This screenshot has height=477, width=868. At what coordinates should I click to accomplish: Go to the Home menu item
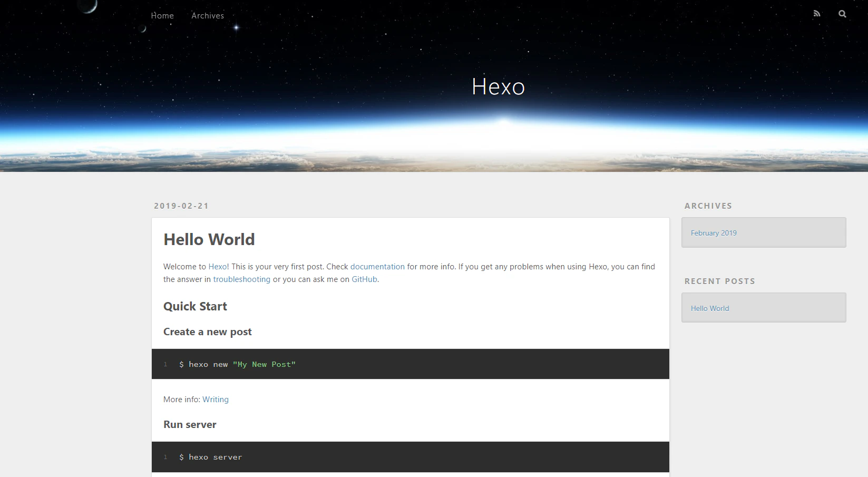[x=162, y=16]
